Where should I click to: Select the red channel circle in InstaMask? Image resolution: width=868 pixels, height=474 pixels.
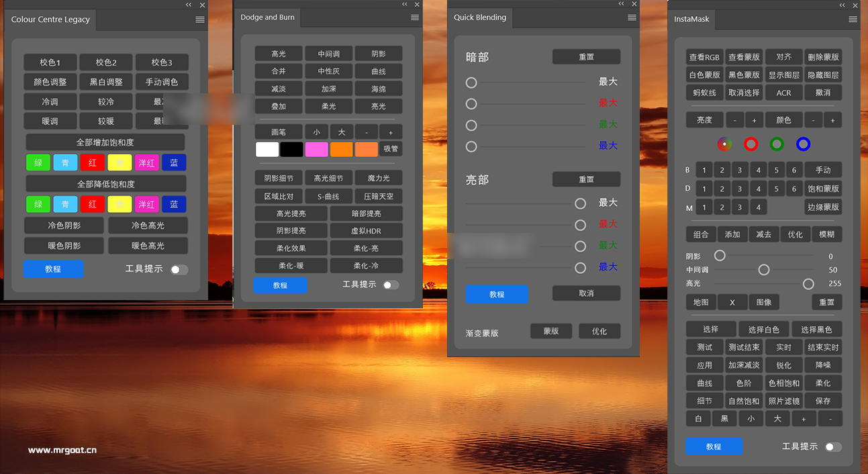coord(751,144)
